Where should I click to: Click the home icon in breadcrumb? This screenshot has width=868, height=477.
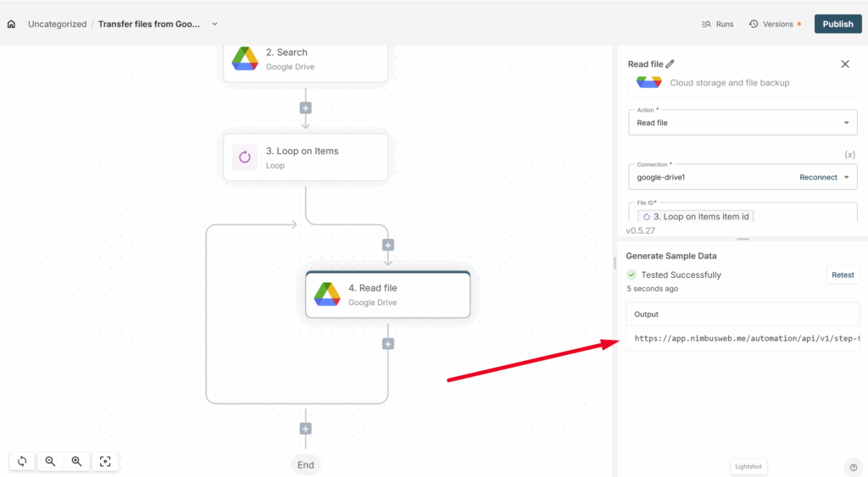tap(11, 24)
